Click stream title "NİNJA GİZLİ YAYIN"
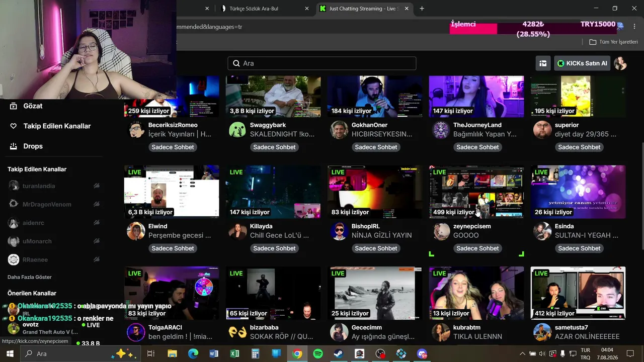 [x=381, y=235]
